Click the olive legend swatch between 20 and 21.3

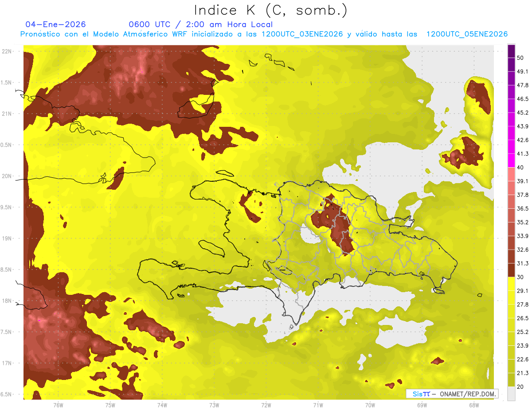click(x=511, y=380)
